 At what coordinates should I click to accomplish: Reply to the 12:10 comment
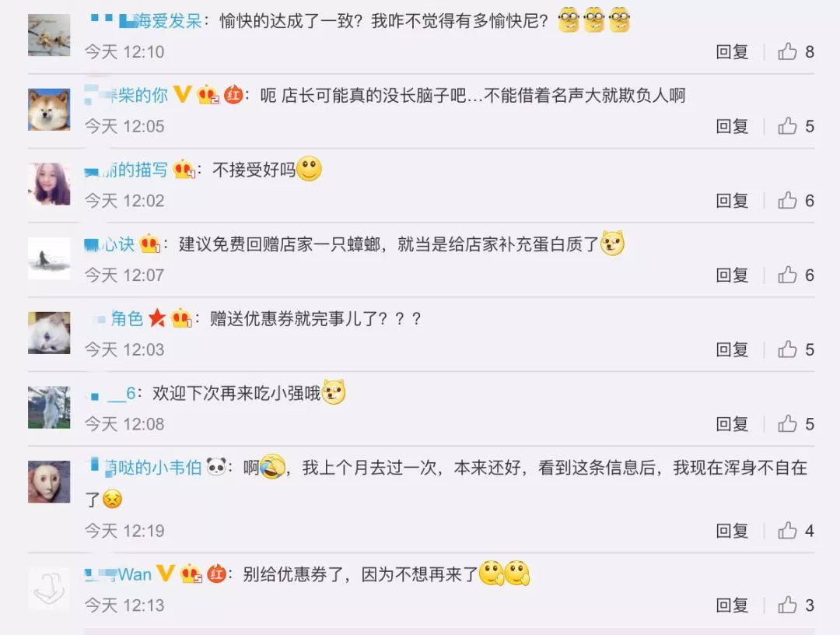[x=732, y=51]
